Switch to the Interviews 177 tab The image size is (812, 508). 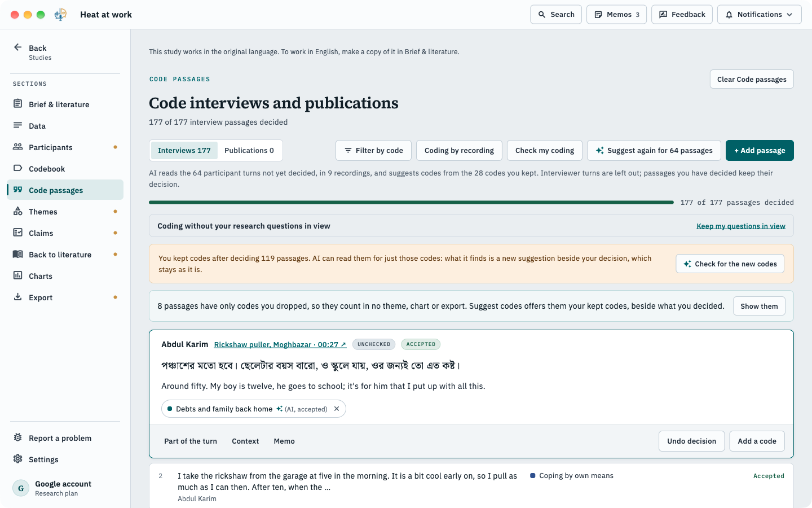point(184,150)
